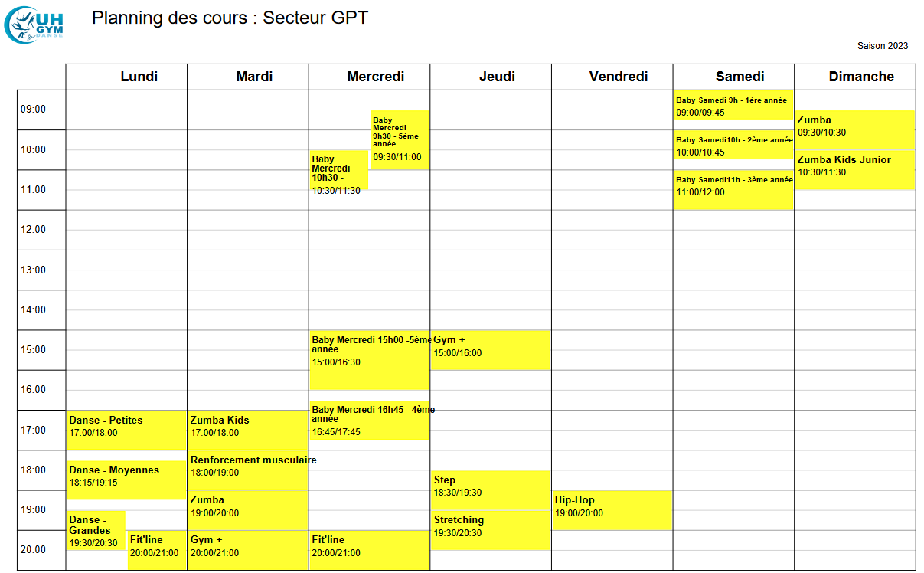The height and width of the screenshot is (573, 924).
Task: Select the Lundi column header
Action: (139, 77)
